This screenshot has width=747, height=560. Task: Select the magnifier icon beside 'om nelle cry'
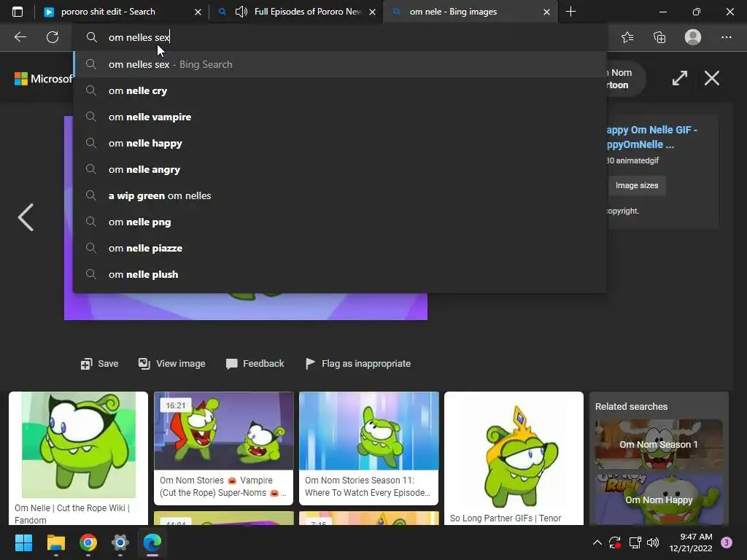click(x=91, y=90)
